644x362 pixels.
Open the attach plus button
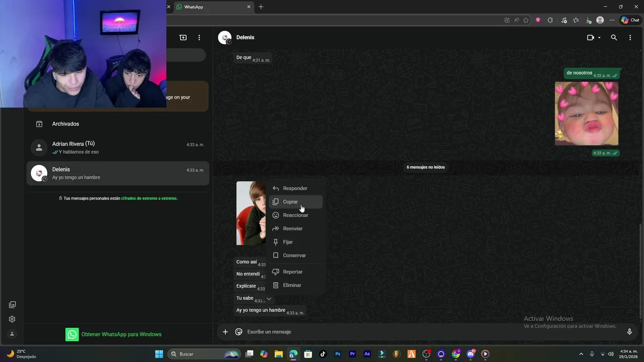pos(225,332)
